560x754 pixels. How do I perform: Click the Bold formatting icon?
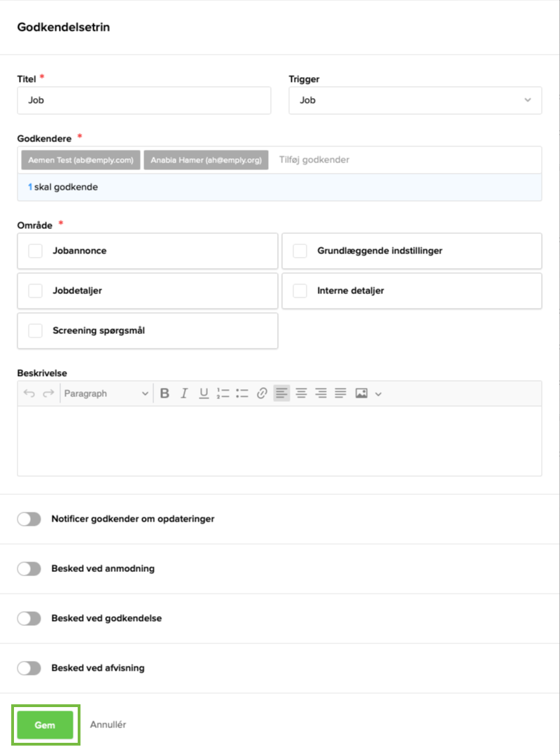(164, 393)
